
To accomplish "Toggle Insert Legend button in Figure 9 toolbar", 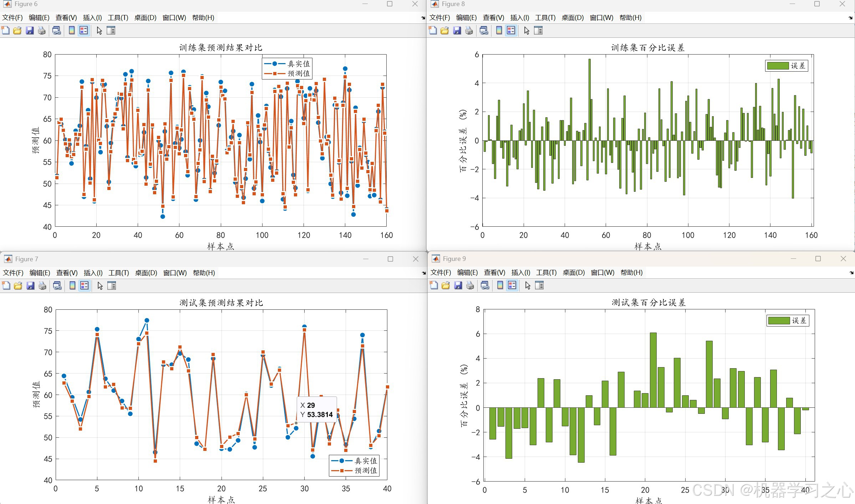I will tap(512, 286).
